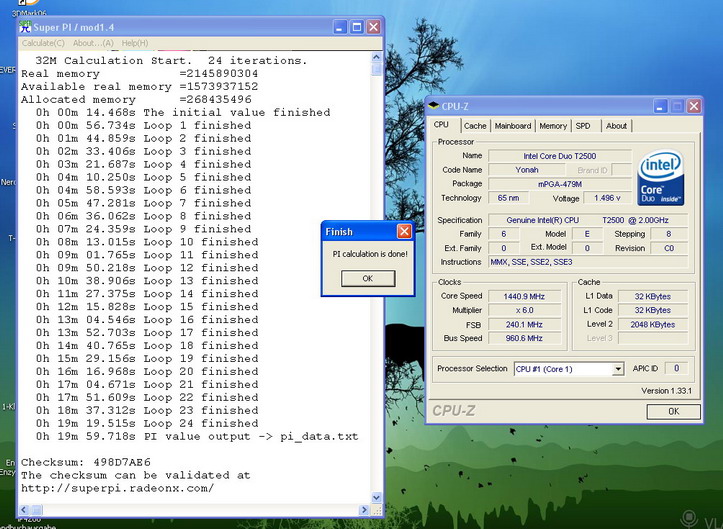This screenshot has height=529, width=723.
Task: Click the Code Name value Yonah
Action: [x=527, y=170]
